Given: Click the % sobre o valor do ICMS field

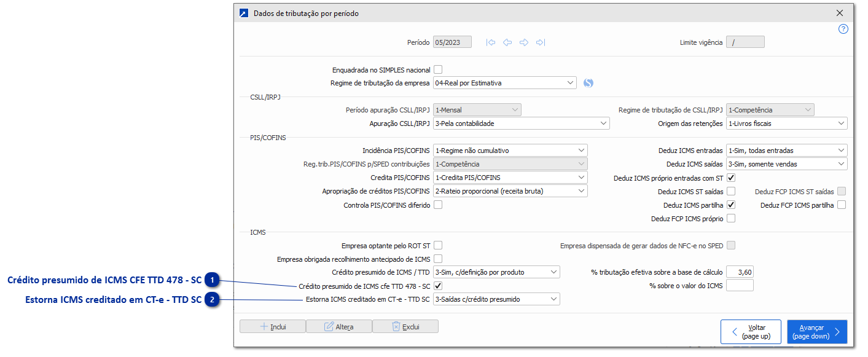Looking at the screenshot, I should point(740,286).
